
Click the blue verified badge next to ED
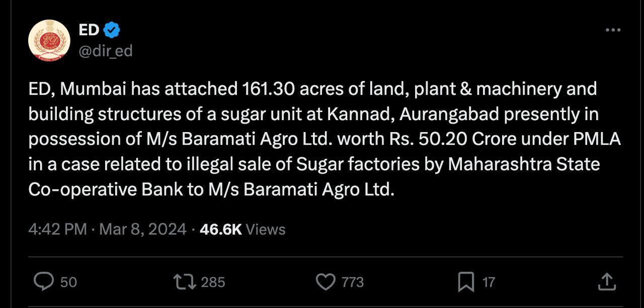coord(111,30)
